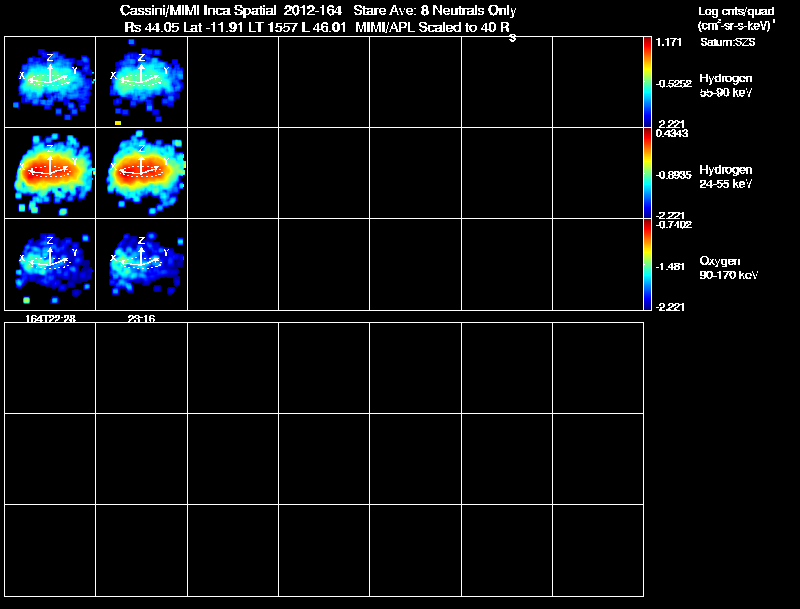
Task: Click the 'Rs 44.05 Lat -11.91' header text
Action: click(x=185, y=27)
